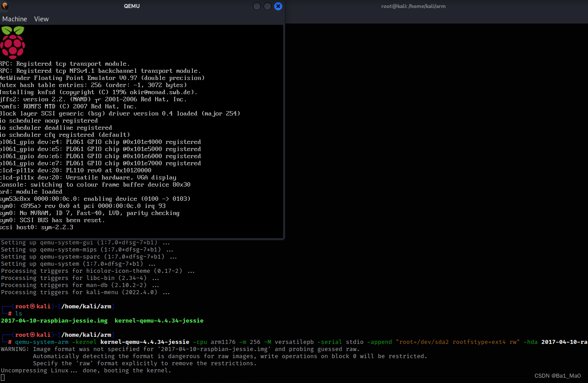
Task: Click 'Versatile hardware, VGA display' line
Action: [x=88, y=178]
